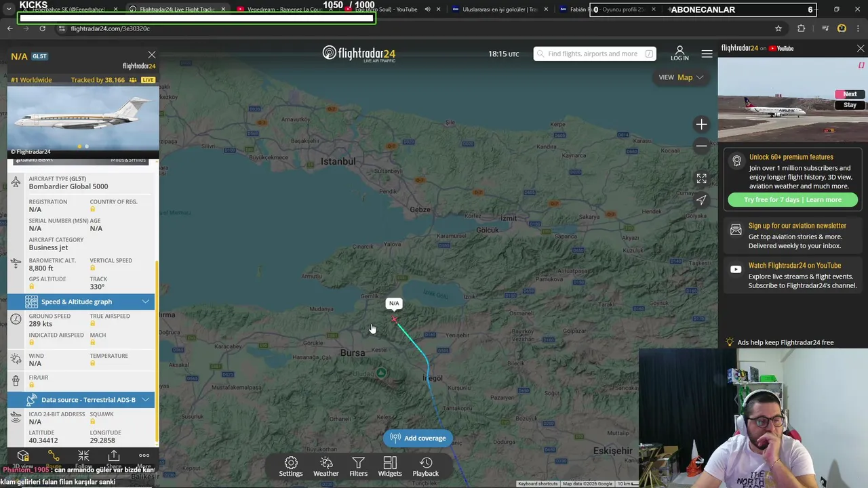This screenshot has width=868, height=488.
Task: Click the Istanbul city label on map
Action: [338, 161]
